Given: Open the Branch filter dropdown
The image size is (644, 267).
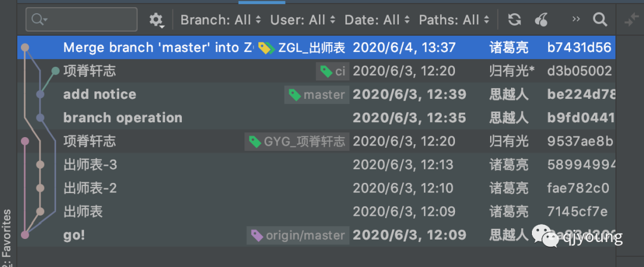Looking at the screenshot, I should 221,20.
